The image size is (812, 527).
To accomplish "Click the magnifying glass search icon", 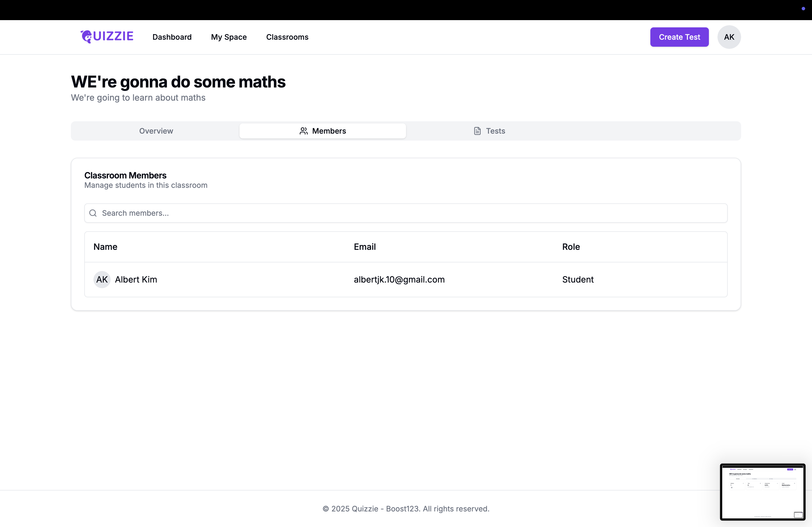I will click(93, 213).
